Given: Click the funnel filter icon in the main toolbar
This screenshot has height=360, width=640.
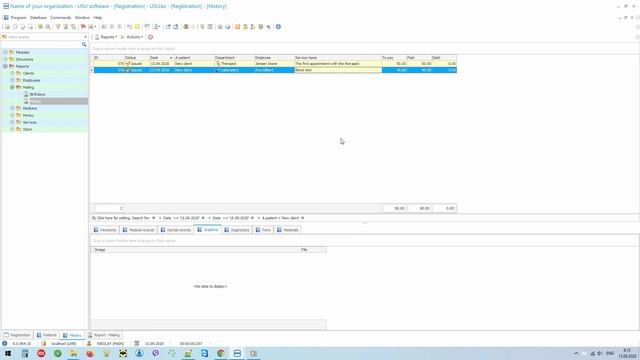Looking at the screenshot, I should [58, 27].
